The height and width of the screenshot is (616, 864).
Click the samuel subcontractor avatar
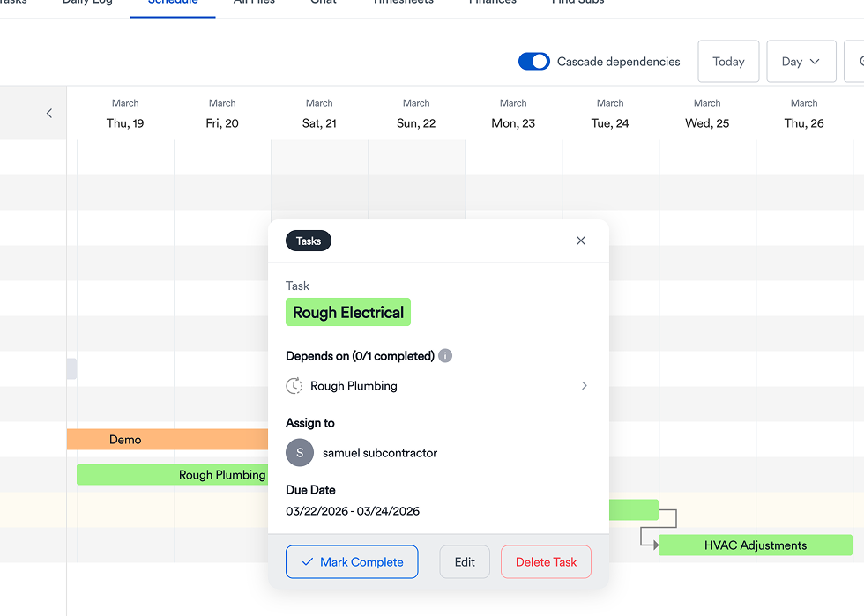click(300, 452)
